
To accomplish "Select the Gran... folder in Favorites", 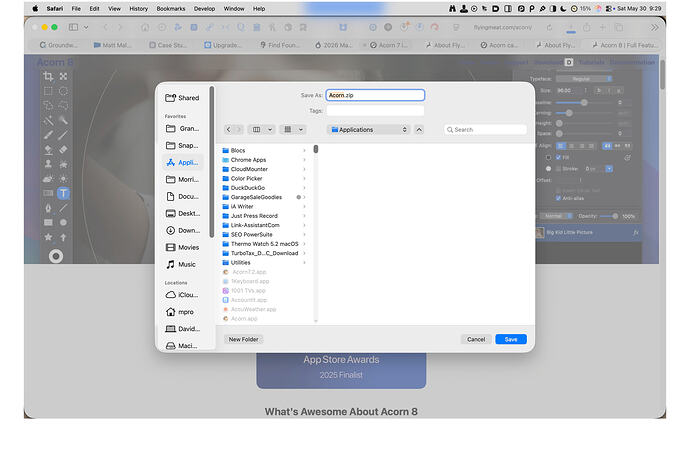I will coord(182,128).
